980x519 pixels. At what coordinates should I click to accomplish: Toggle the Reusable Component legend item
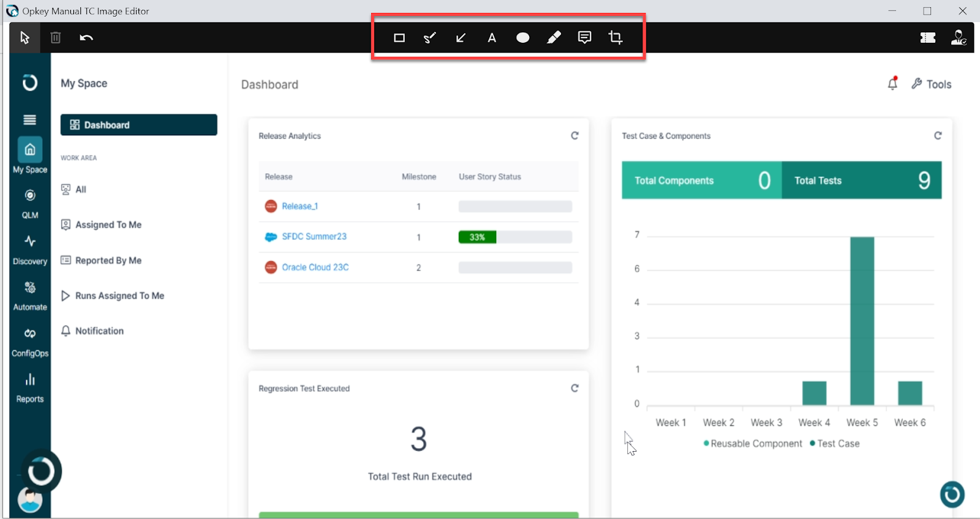click(753, 444)
